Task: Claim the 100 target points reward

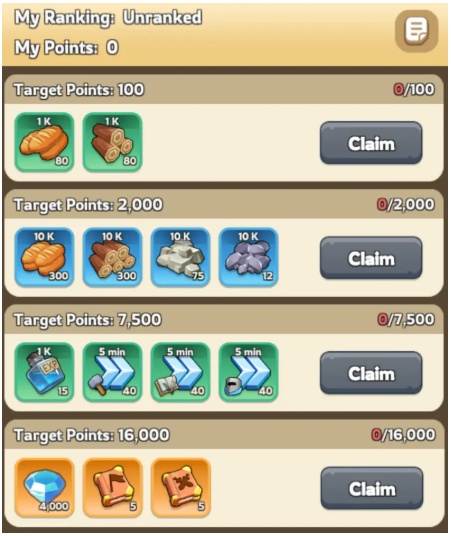Action: (x=371, y=143)
